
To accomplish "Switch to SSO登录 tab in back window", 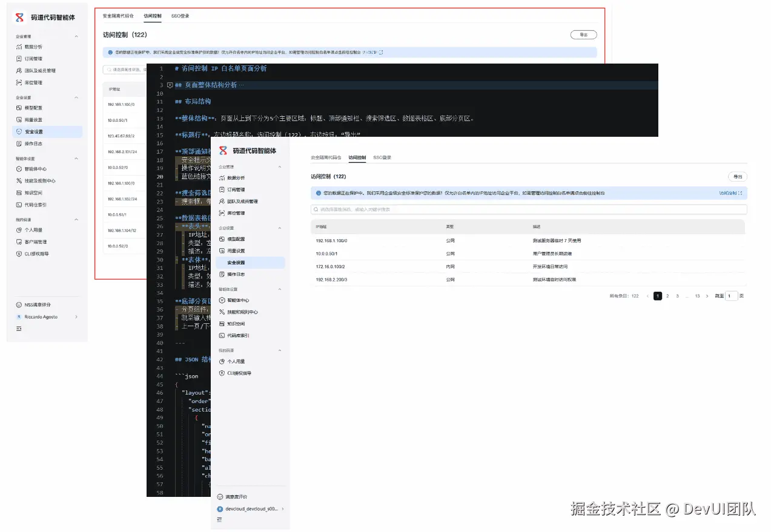I will click(x=180, y=16).
